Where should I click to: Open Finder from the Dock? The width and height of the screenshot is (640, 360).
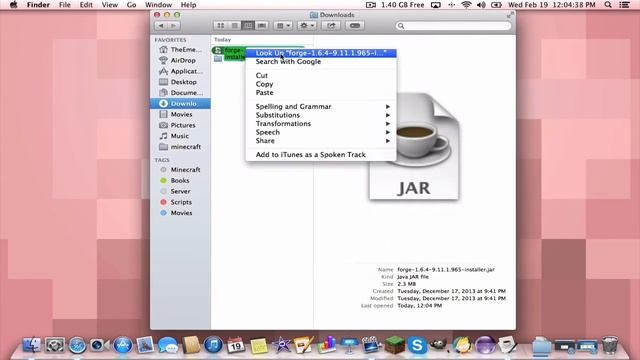point(31,345)
